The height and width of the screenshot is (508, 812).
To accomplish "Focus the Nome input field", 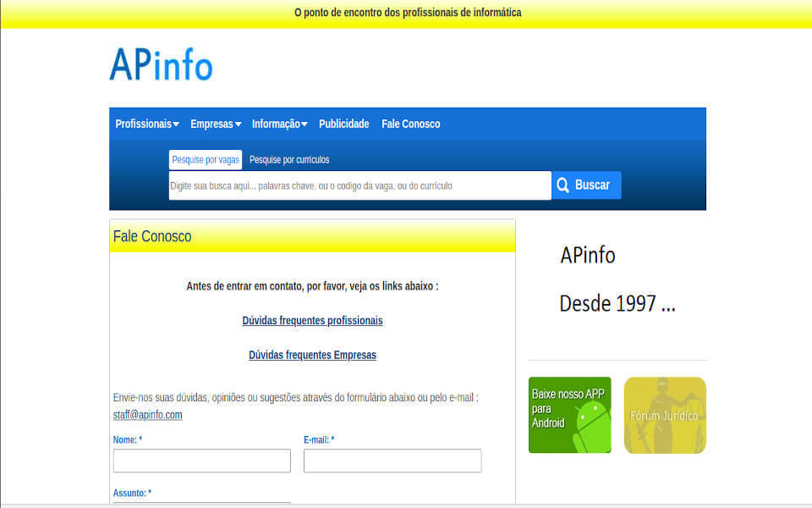I will [x=202, y=461].
